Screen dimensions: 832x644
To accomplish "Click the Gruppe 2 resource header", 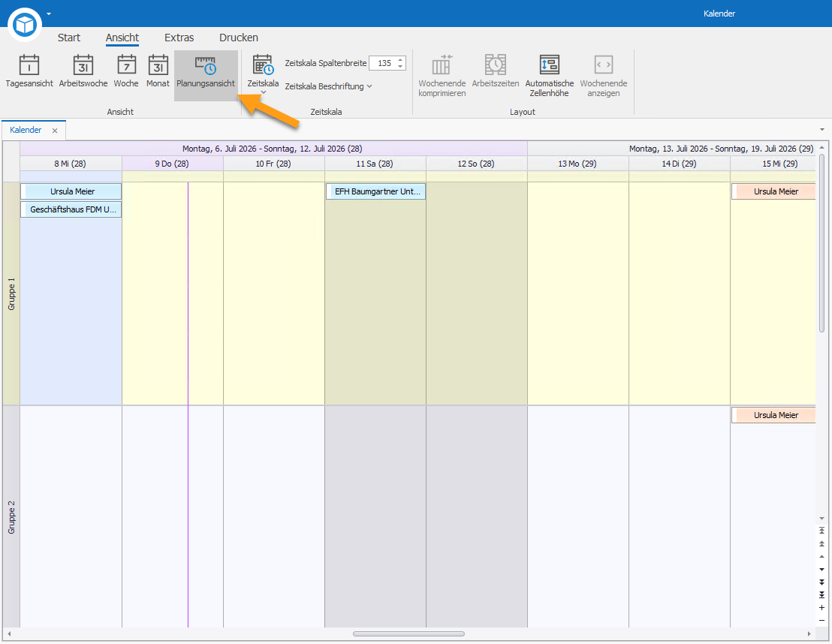I will [11, 517].
